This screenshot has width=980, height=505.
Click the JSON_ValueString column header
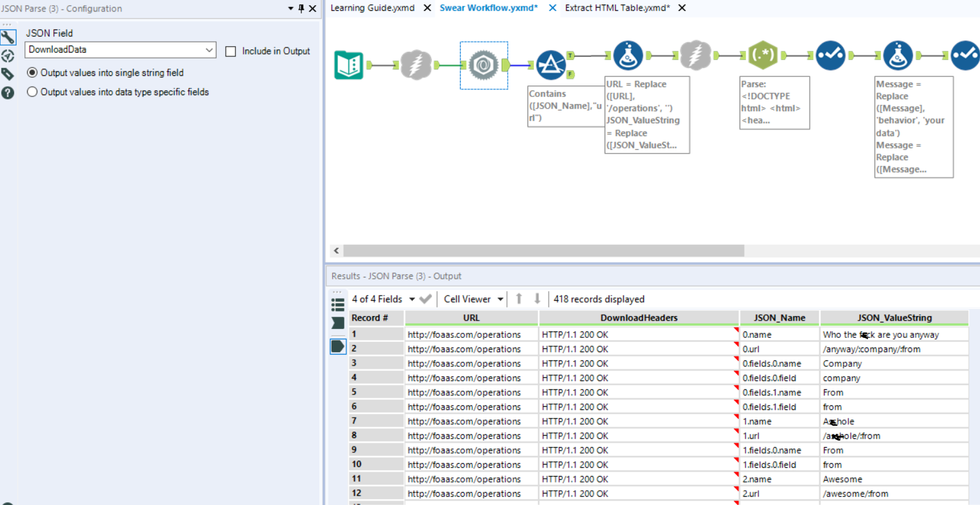coord(895,318)
